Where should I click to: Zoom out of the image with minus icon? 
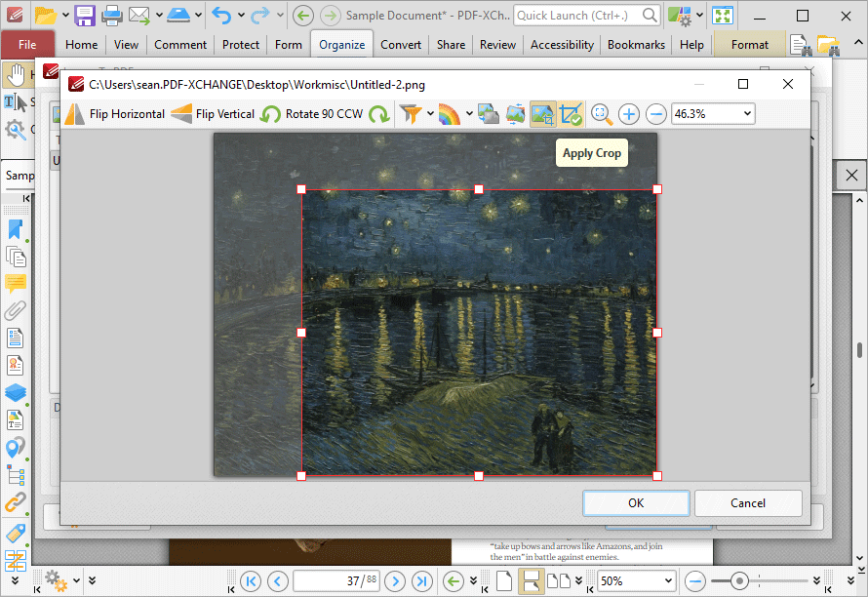pos(656,114)
